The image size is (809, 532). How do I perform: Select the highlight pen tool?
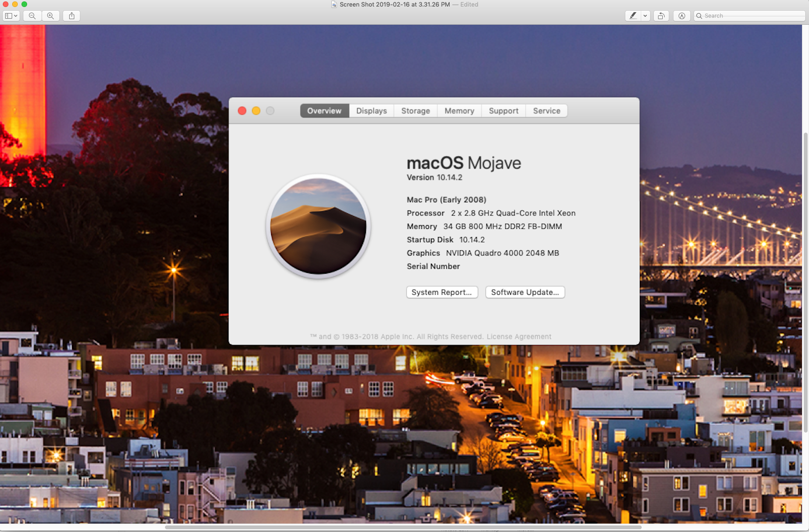click(x=633, y=16)
